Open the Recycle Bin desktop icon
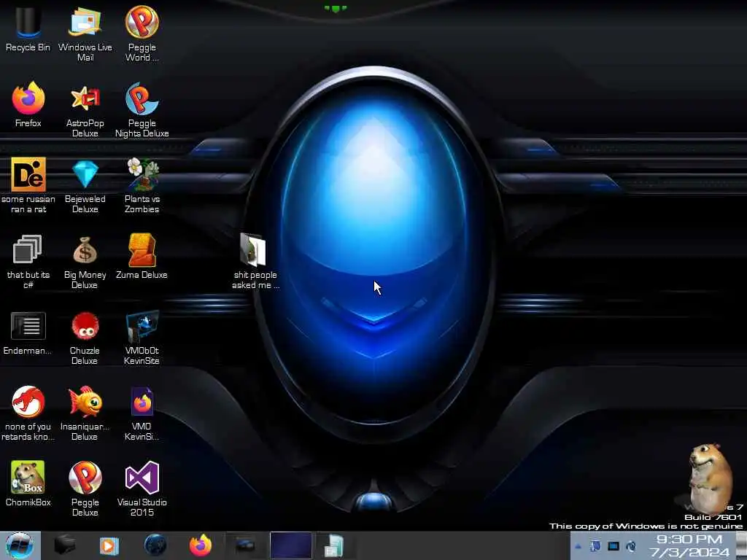Image resolution: width=747 pixels, height=560 pixels. (x=28, y=29)
